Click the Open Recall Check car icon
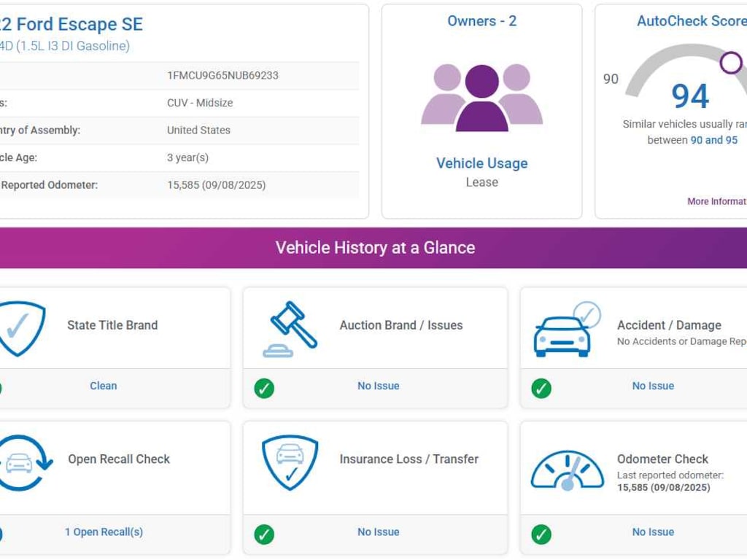747x560 pixels. tap(22, 463)
